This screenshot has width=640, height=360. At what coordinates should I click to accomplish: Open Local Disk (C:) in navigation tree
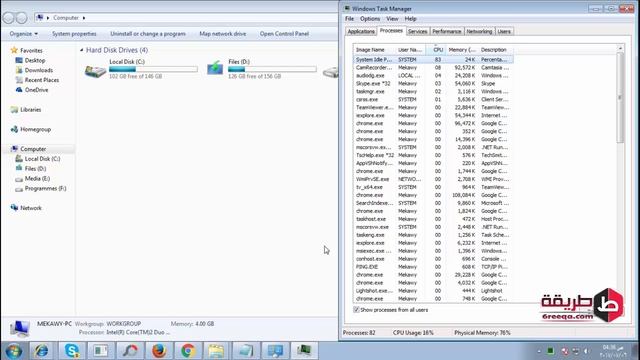[38, 159]
